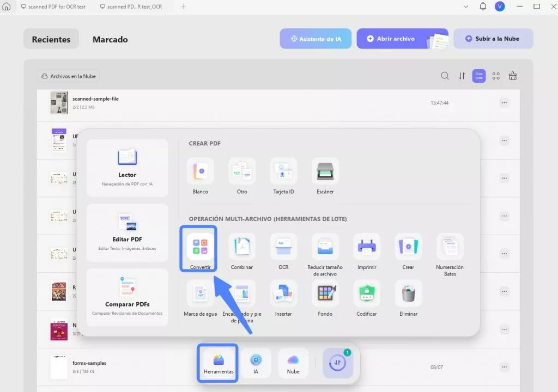Image resolution: width=558 pixels, height=392 pixels.
Task: Open the Codificar tool
Action: tap(367, 298)
